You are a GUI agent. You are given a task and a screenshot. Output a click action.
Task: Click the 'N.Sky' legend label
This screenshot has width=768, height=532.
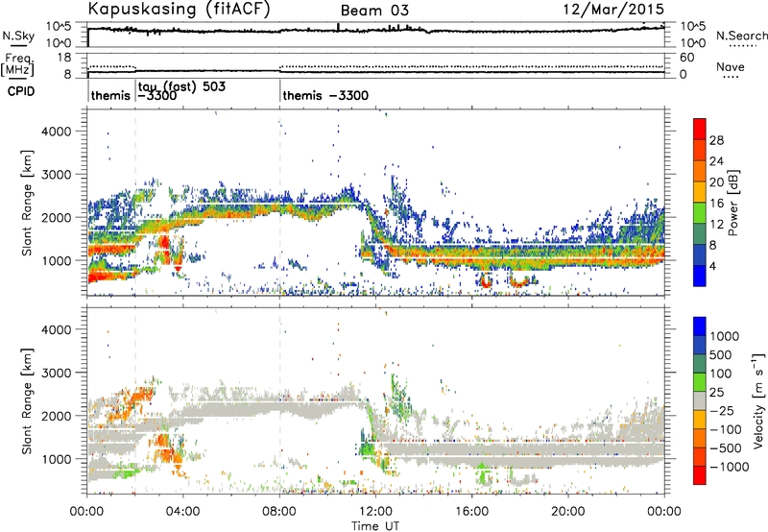point(18,36)
